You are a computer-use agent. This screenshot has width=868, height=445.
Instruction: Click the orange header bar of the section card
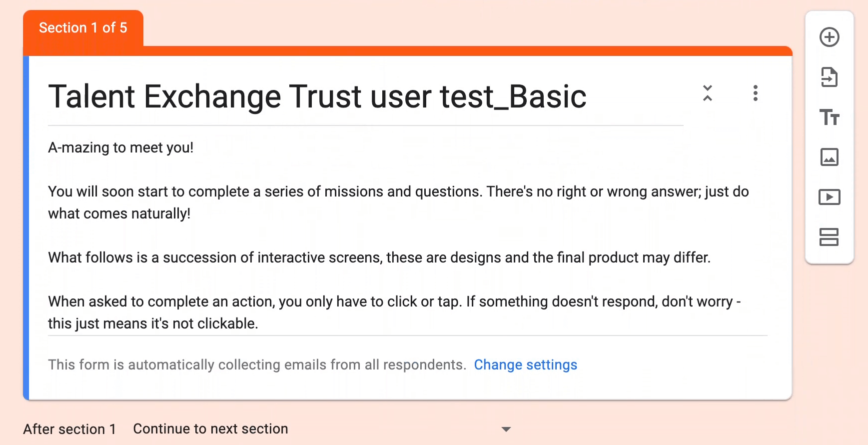450,50
